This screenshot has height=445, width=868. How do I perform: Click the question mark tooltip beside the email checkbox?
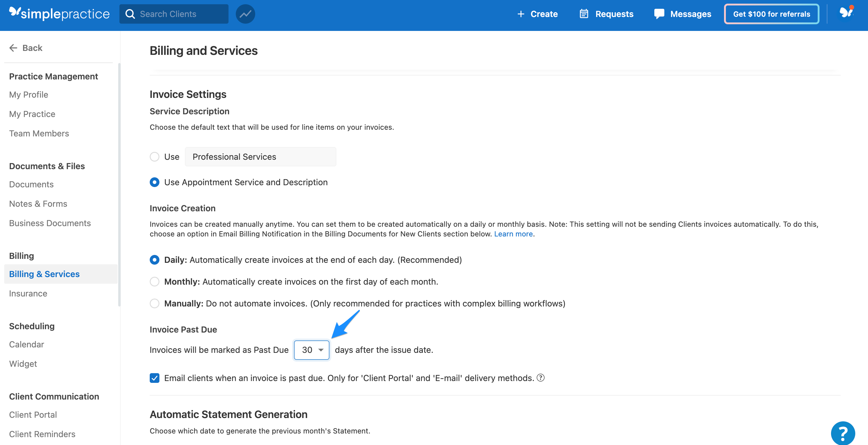541,378
